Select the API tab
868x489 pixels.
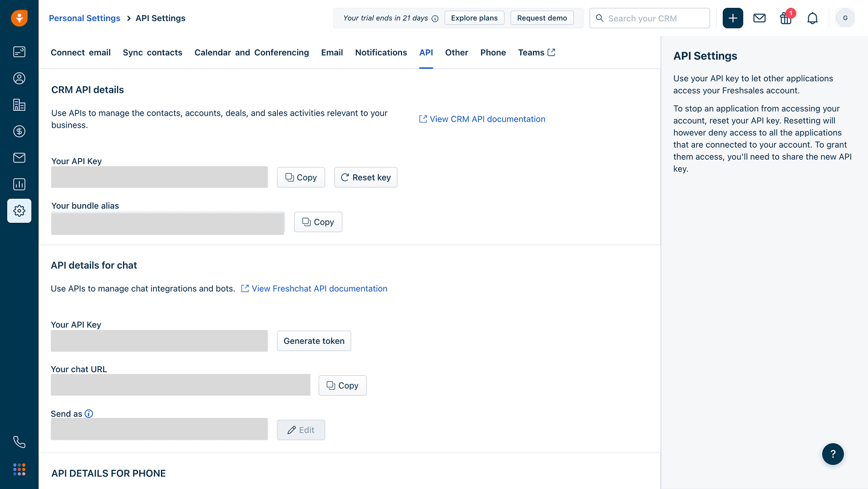[426, 52]
